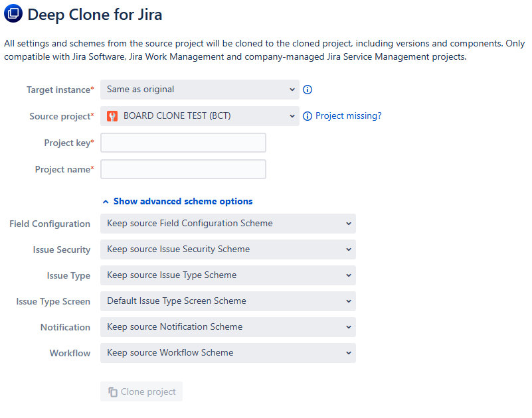This screenshot has height=418, width=532.
Task: Click the description paragraph starting "All settings and schemes"
Action: [264, 50]
